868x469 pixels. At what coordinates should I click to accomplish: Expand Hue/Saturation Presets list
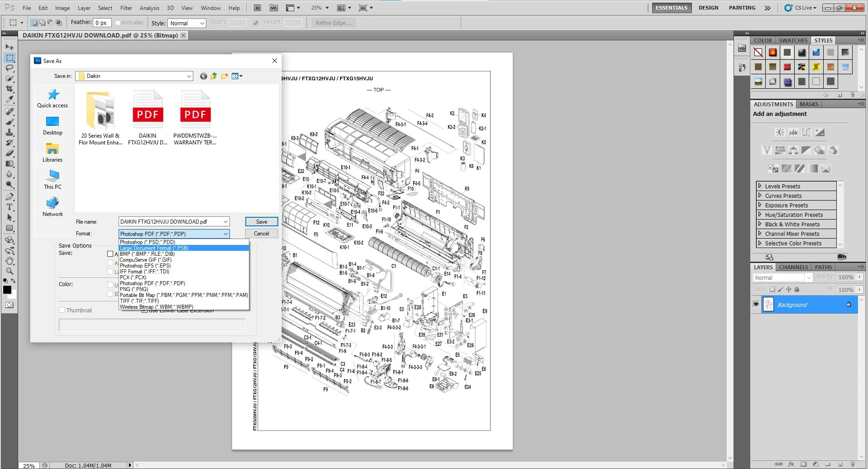tap(760, 215)
